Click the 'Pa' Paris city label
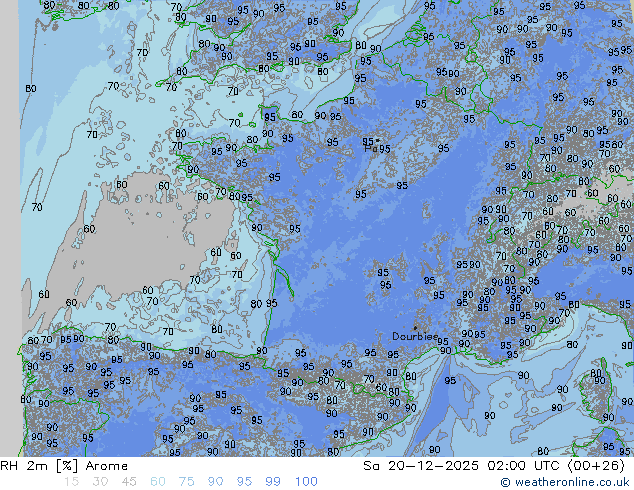The image size is (634, 490). (370, 149)
